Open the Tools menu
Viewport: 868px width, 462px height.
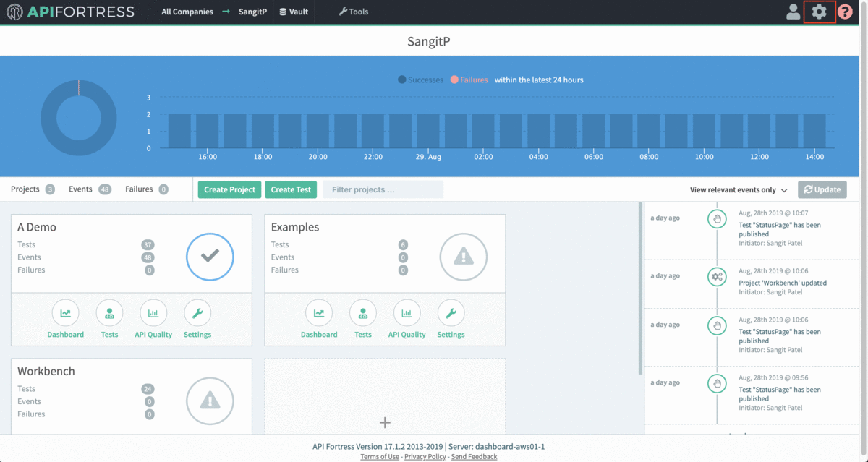pos(353,12)
